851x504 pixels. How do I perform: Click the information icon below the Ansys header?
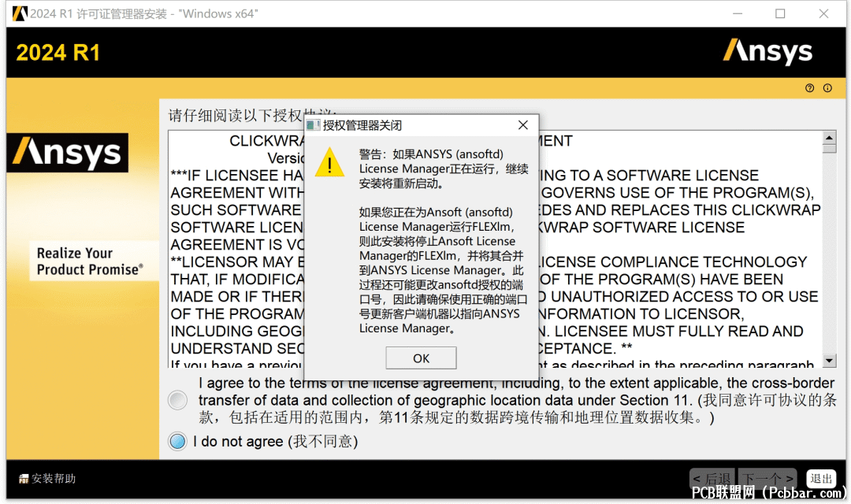tap(827, 88)
